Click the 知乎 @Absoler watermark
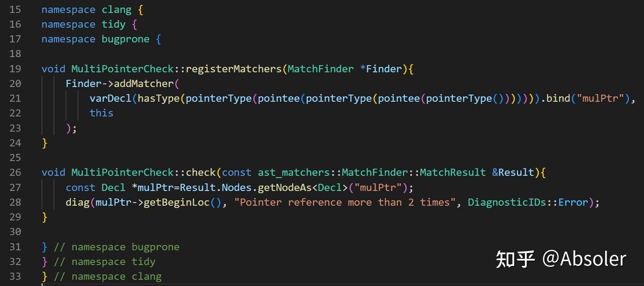This screenshot has height=286, width=644. point(561,259)
